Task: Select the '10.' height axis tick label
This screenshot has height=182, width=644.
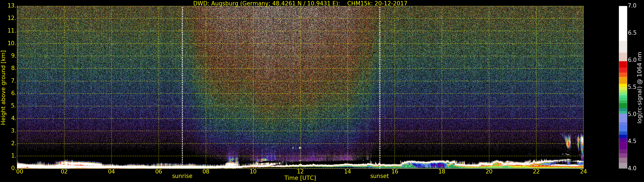Action: point(12,43)
